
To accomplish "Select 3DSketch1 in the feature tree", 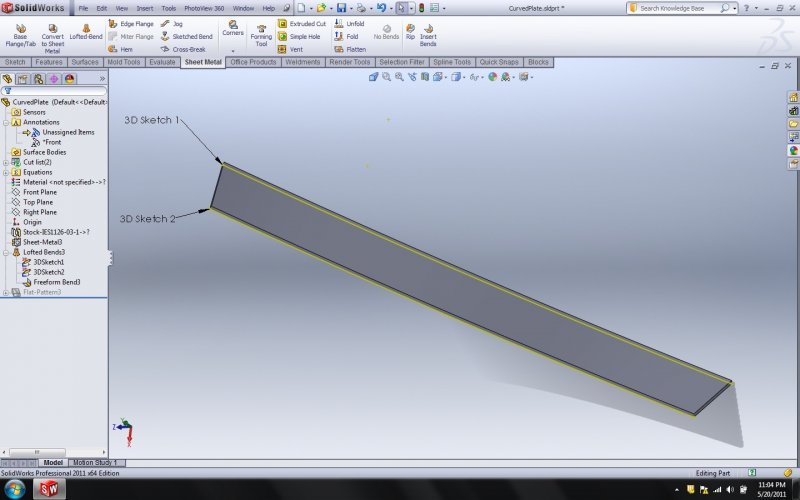I will click(48, 262).
